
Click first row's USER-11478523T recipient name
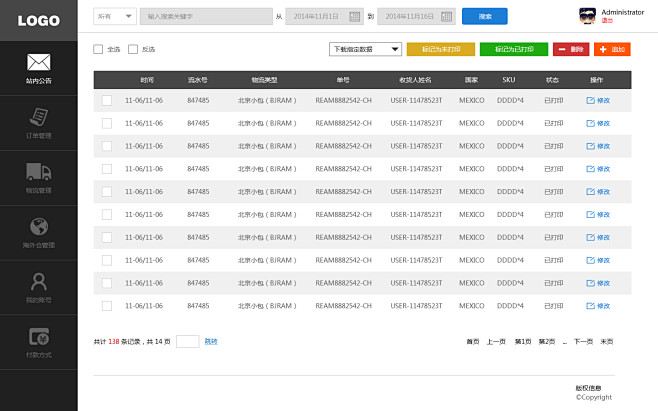tap(416, 100)
